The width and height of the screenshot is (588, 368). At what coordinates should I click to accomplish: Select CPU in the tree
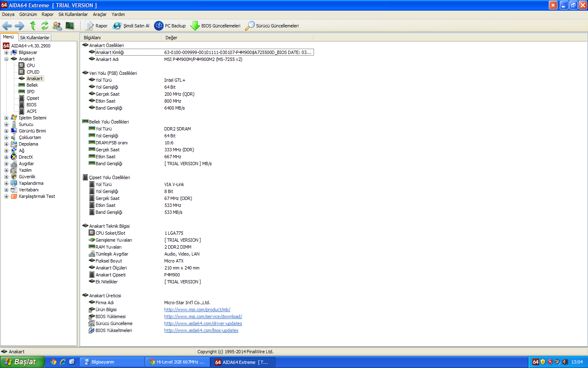(x=31, y=65)
